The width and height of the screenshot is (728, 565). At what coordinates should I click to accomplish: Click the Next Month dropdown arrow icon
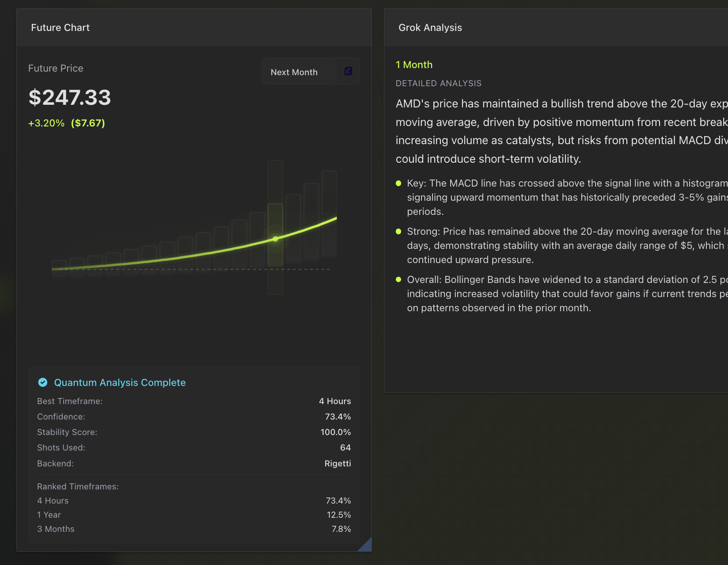coord(348,71)
